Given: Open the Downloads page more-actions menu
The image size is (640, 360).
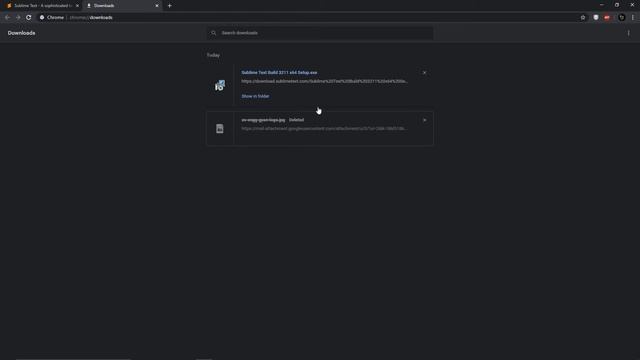Looking at the screenshot, I should (x=629, y=33).
